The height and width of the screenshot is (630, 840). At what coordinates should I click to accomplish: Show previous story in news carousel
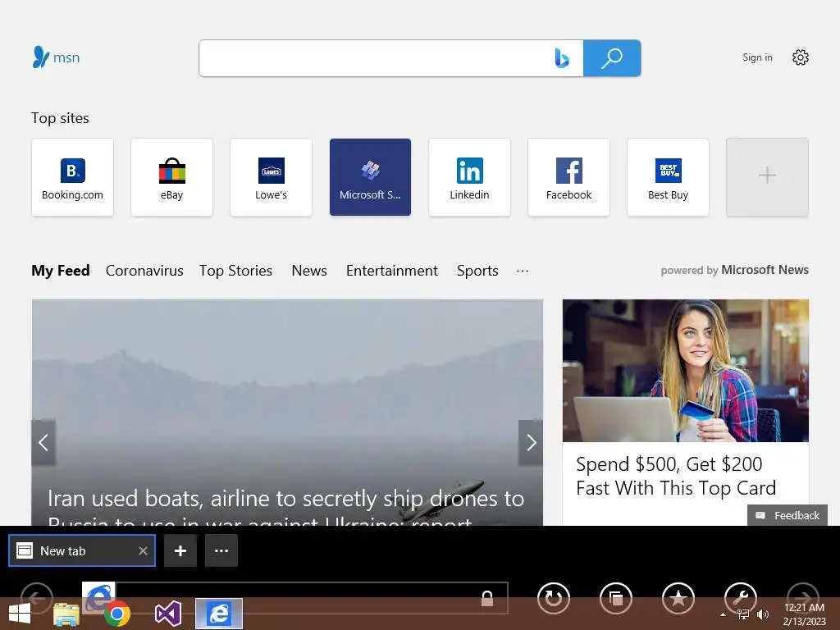(43, 442)
